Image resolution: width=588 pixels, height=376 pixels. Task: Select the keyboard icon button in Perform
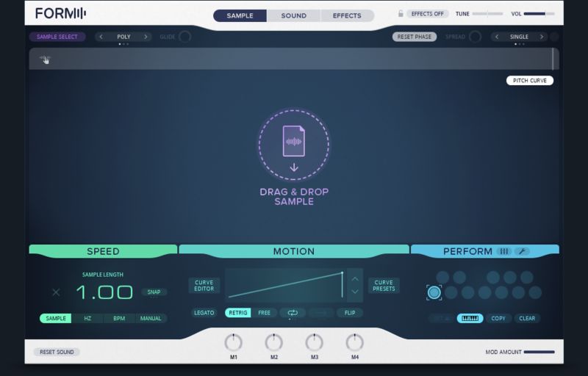[x=470, y=319]
